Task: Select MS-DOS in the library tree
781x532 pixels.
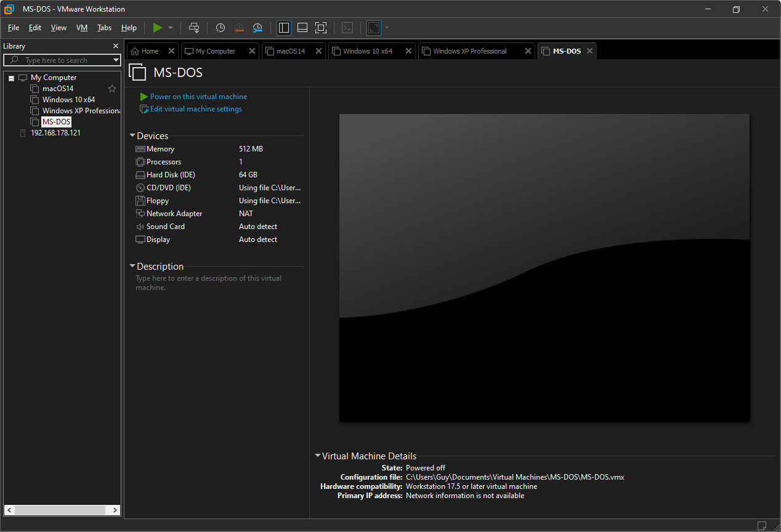Action: click(x=56, y=122)
